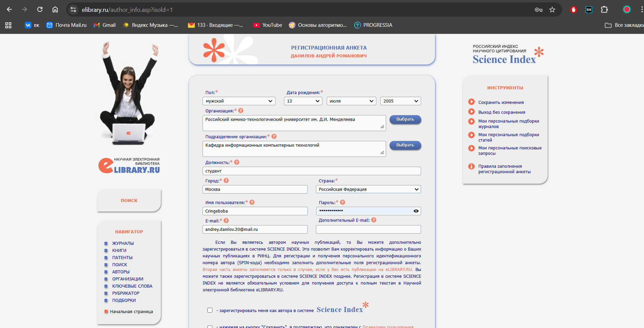
Task: Show password using the eye icon
Action: [x=416, y=211]
